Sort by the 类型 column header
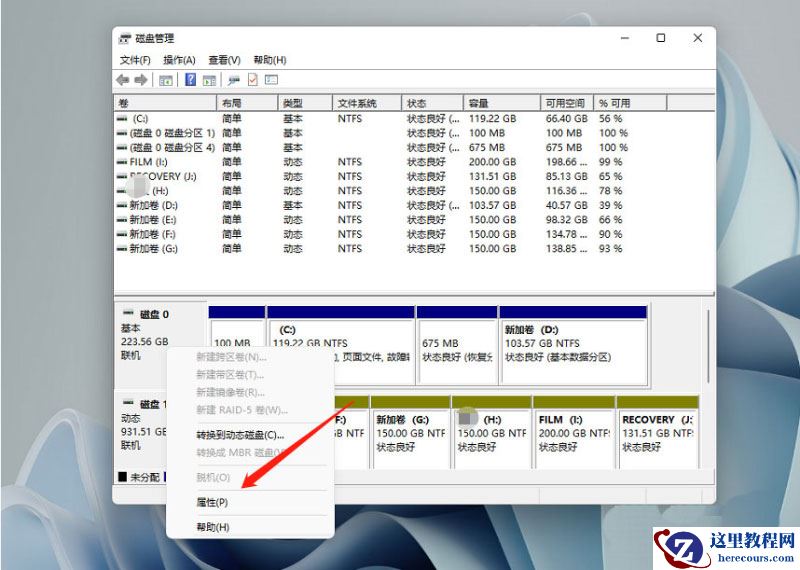This screenshot has width=800, height=570. click(x=305, y=103)
